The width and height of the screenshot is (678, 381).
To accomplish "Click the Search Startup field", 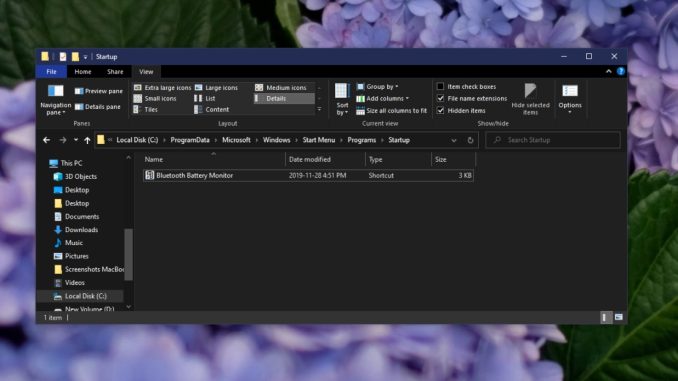I will point(553,140).
